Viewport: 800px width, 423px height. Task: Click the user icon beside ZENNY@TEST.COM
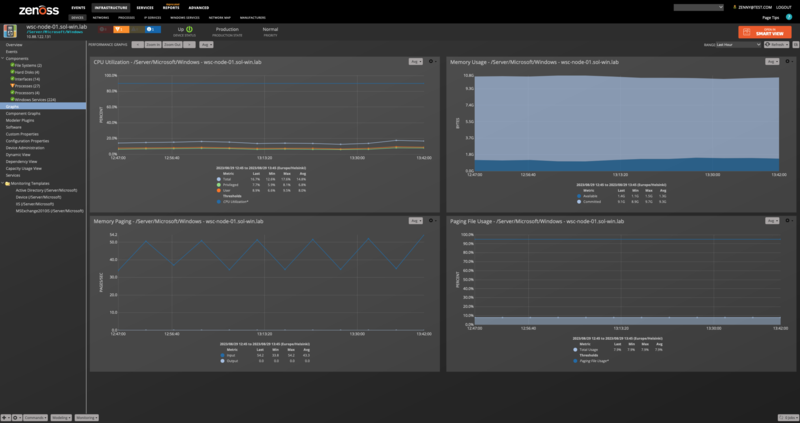[x=735, y=7]
